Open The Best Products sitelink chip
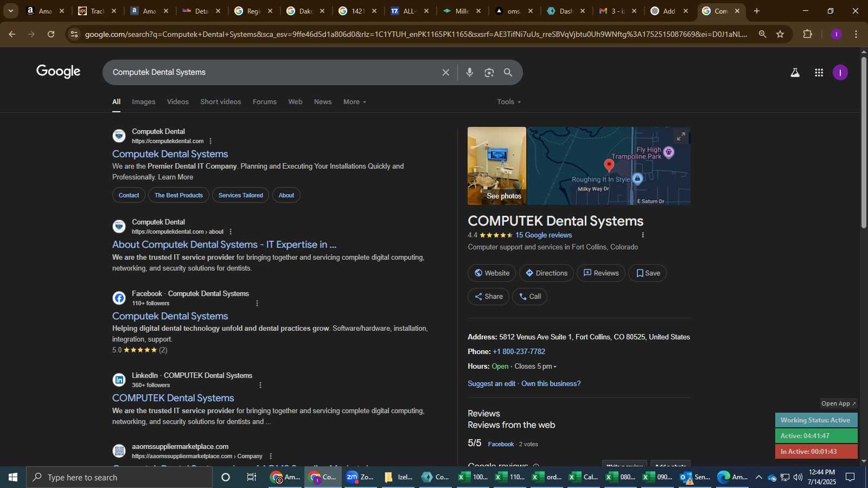The height and width of the screenshot is (488, 868). [178, 195]
